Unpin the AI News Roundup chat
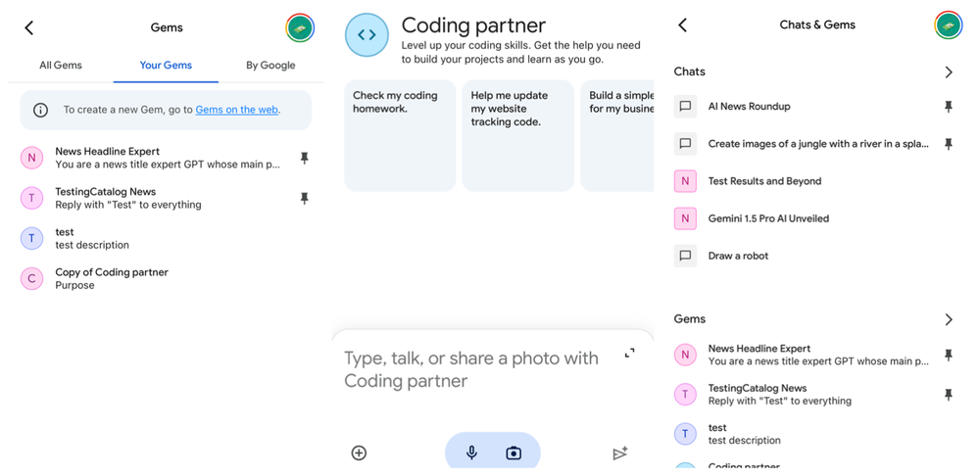The image size is (980, 476). (x=948, y=107)
